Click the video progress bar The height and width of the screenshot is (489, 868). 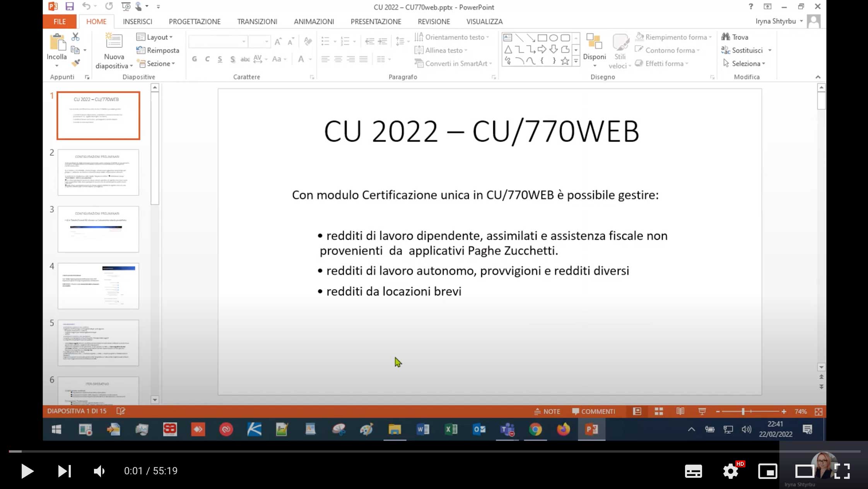434,451
